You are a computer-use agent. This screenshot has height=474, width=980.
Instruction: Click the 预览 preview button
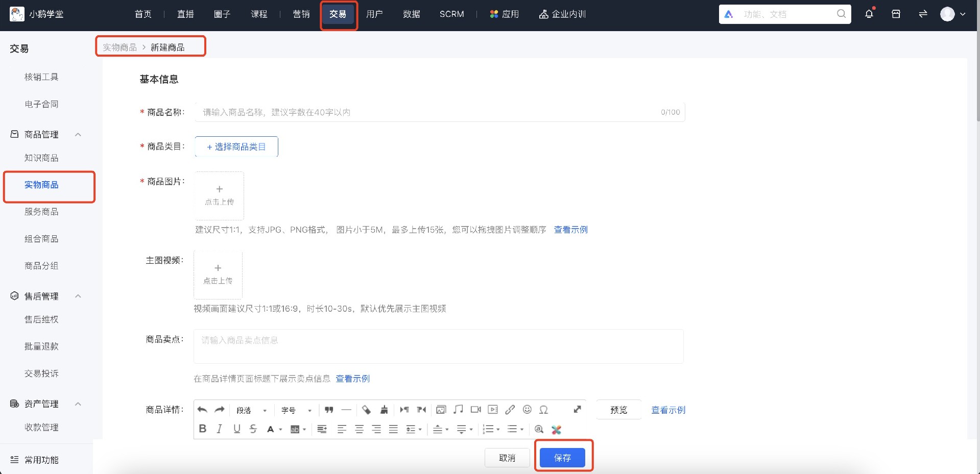618,410
